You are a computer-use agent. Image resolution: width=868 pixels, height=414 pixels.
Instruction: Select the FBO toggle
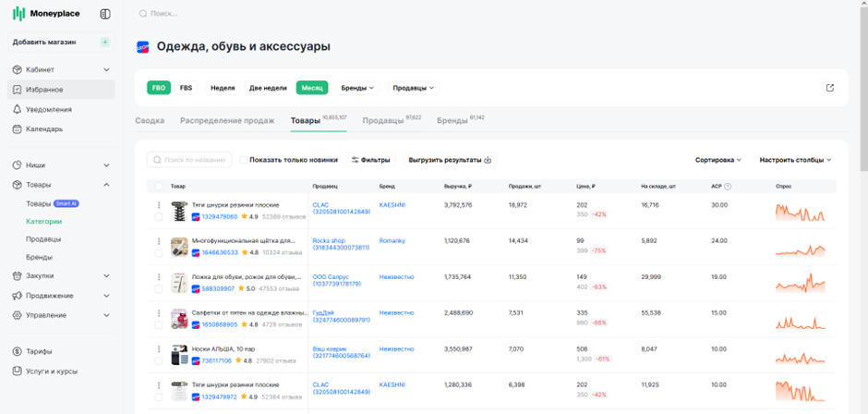coord(158,88)
